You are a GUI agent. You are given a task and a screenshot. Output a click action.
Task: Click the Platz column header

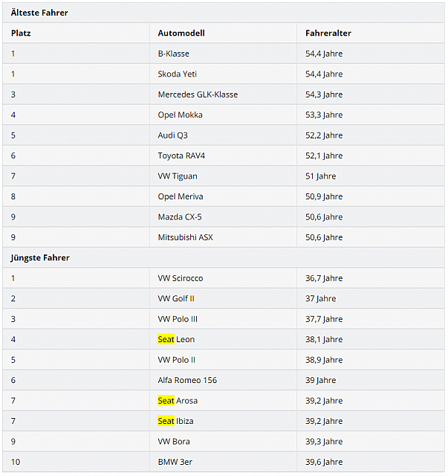pos(21,33)
